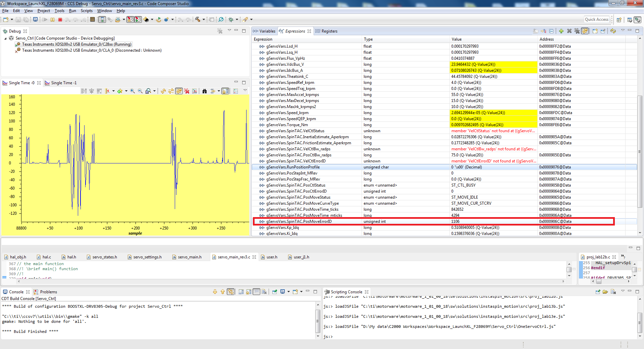The image size is (644, 349).
Task: Switch to the Registers tab
Action: (329, 31)
